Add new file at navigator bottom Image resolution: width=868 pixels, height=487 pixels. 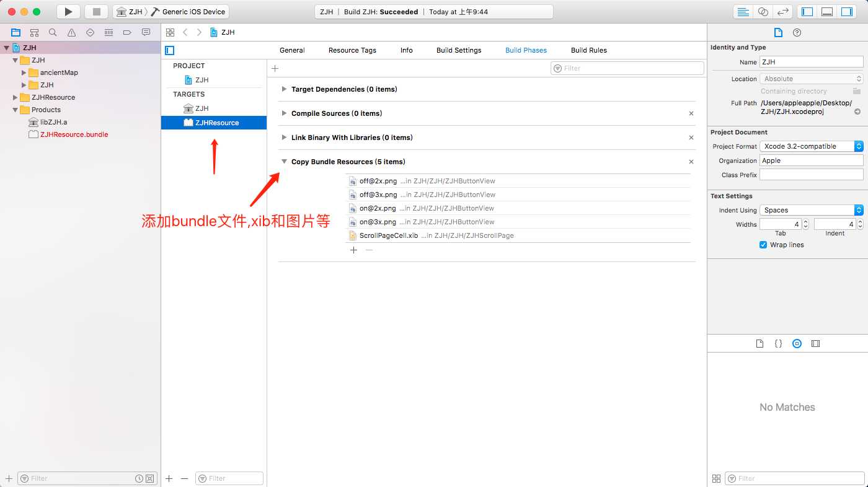pos(9,478)
